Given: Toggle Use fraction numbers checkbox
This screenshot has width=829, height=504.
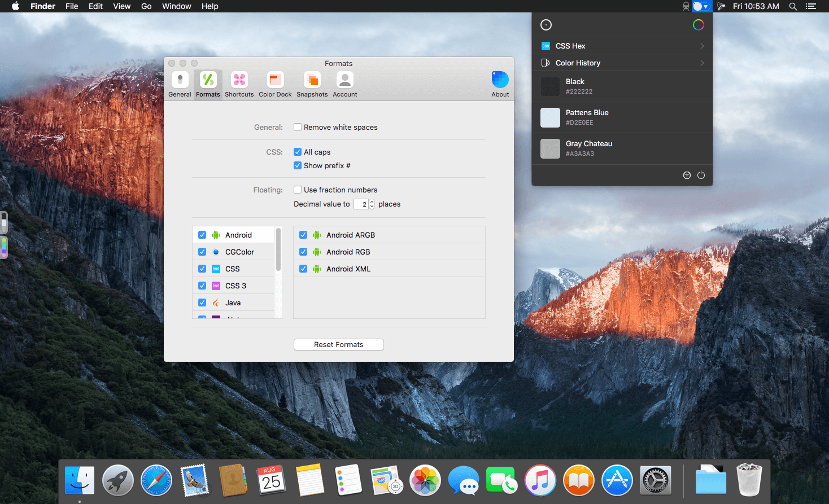Looking at the screenshot, I should 298,190.
